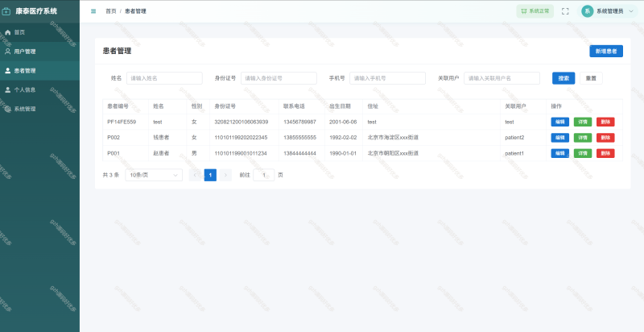Click the system administrator avatar icon
The image size is (644, 332).
(588, 11)
